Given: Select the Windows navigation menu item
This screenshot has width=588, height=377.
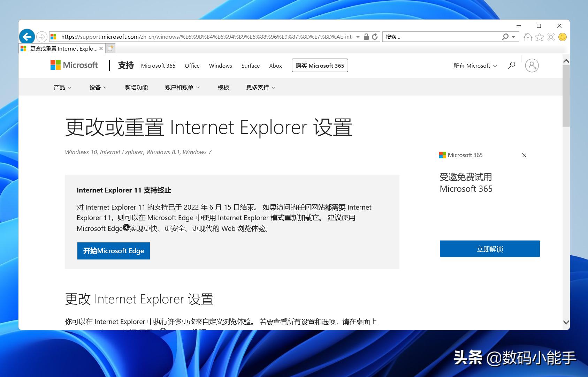Looking at the screenshot, I should [220, 66].
